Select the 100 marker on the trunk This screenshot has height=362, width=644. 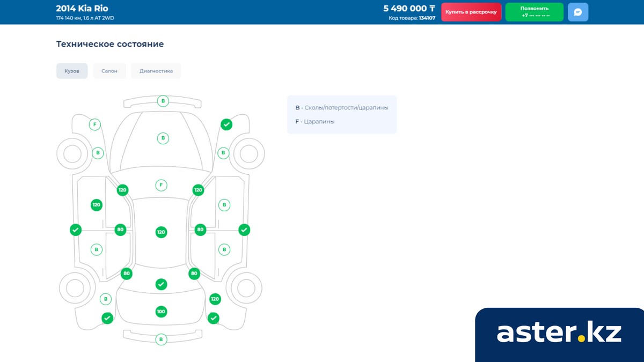point(161,312)
